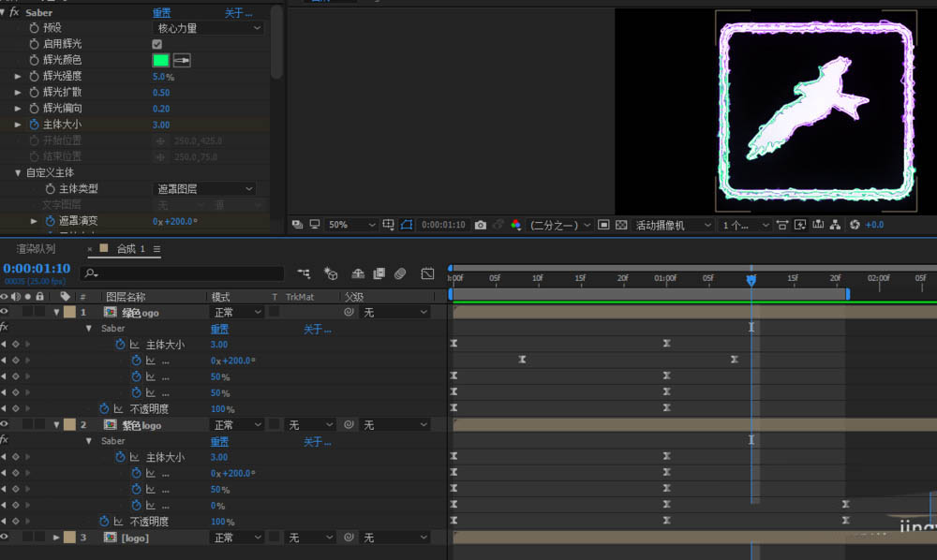Click the graph icon beside 主体大小 under 绿色 logo
Viewport: 937px width, 560px height.
[134, 345]
